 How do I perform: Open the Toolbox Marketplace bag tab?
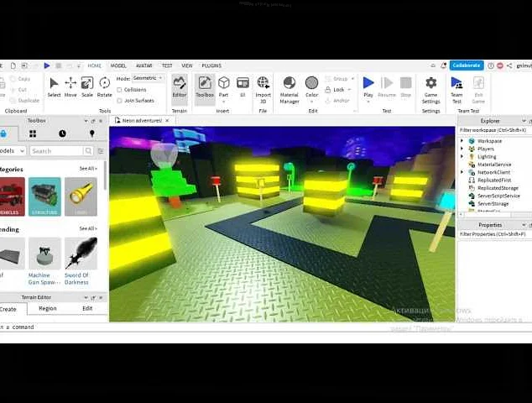[3, 133]
